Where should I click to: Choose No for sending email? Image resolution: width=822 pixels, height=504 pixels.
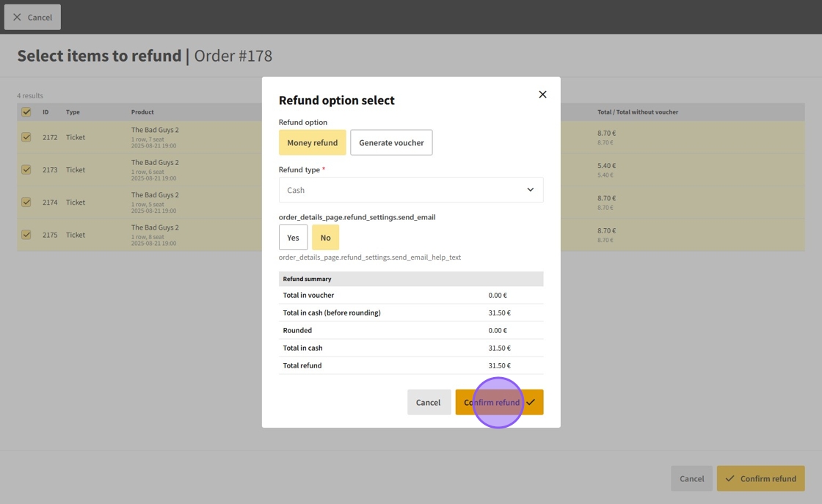[325, 238]
